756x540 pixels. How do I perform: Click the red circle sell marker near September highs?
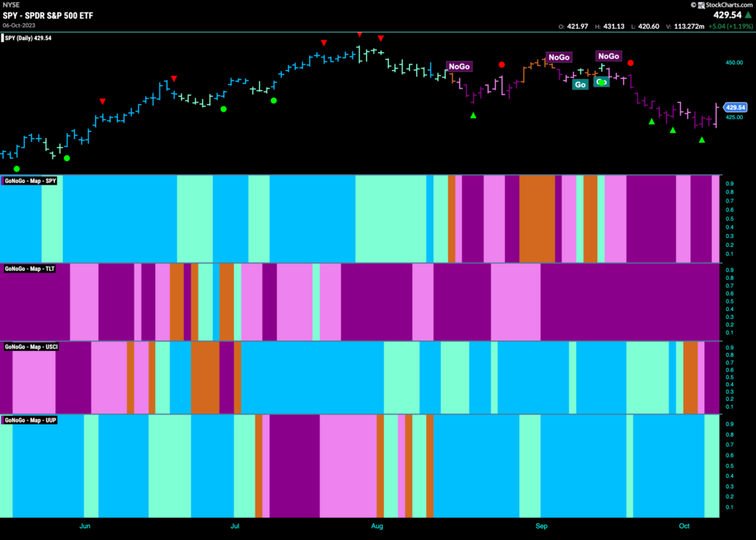(630, 64)
